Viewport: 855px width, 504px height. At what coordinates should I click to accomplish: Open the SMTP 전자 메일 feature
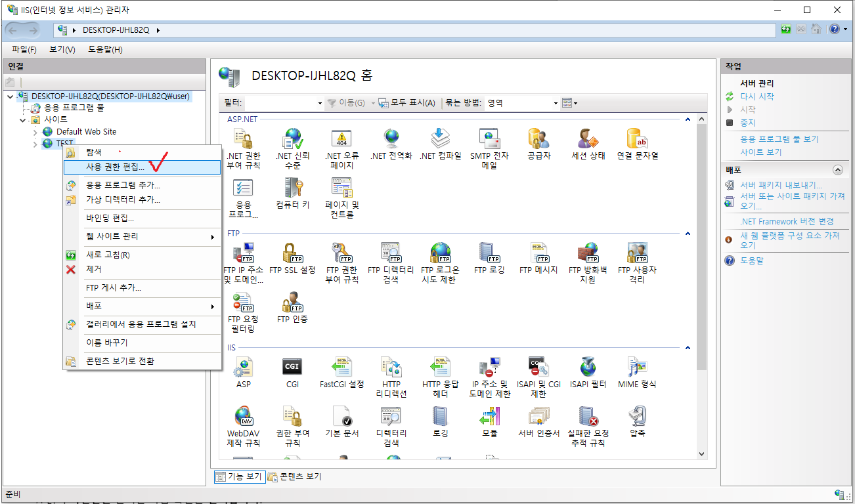pos(489,149)
